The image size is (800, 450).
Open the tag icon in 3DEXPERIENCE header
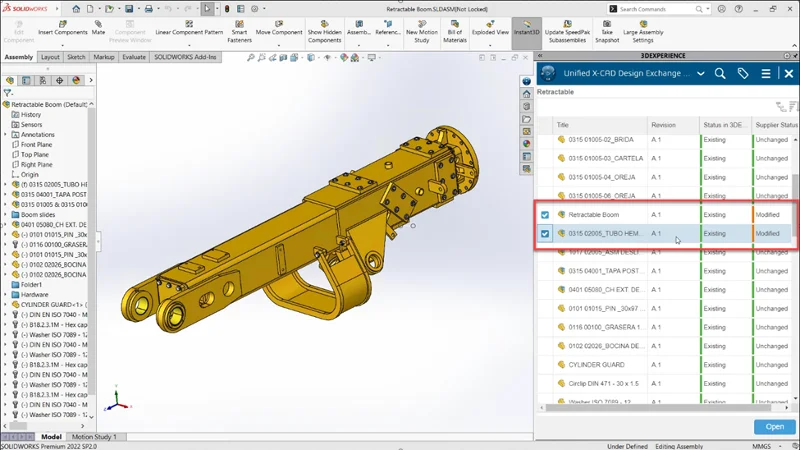(x=743, y=73)
